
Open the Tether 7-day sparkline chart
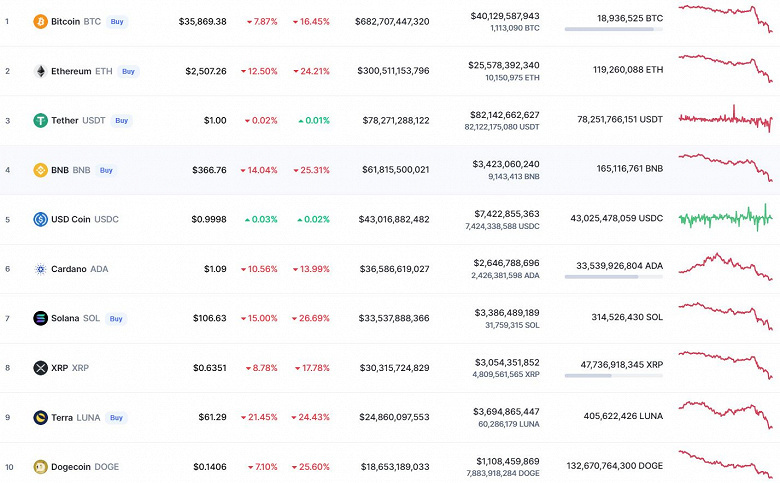coord(725,119)
